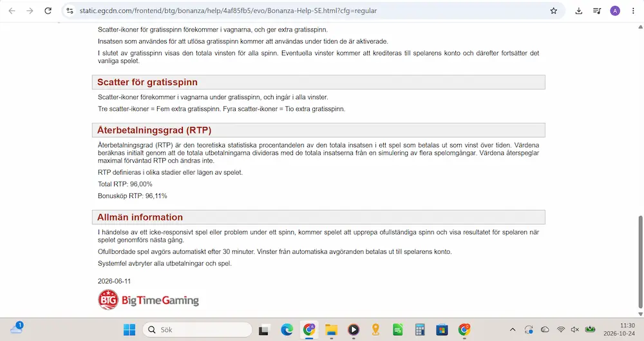644x341 pixels.
Task: Open the Calculator taskbar icon
Action: [x=420, y=329]
